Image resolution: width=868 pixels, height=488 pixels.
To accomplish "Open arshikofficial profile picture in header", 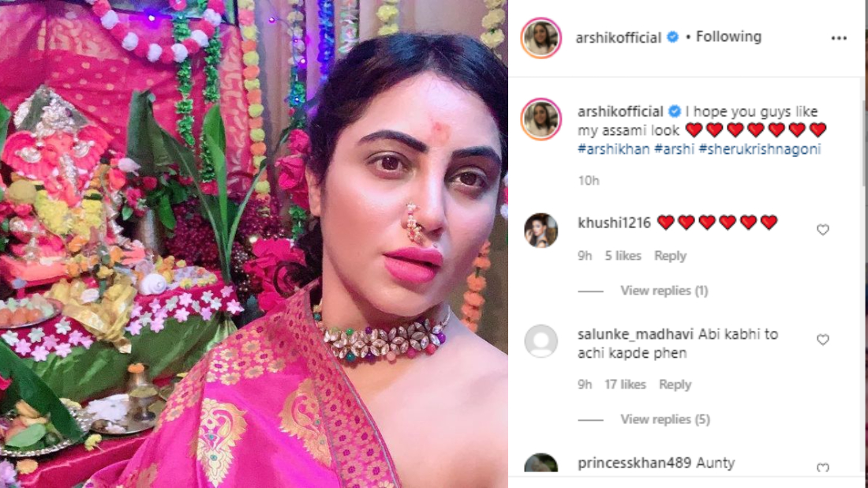I will click(x=541, y=38).
